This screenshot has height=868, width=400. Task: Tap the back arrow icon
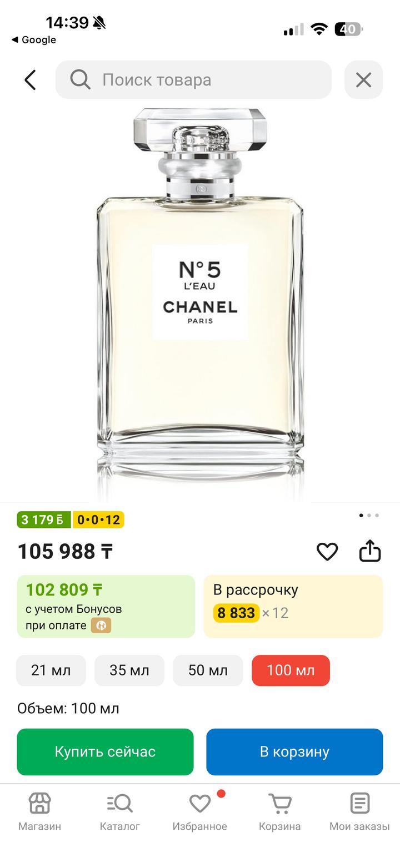(31, 80)
